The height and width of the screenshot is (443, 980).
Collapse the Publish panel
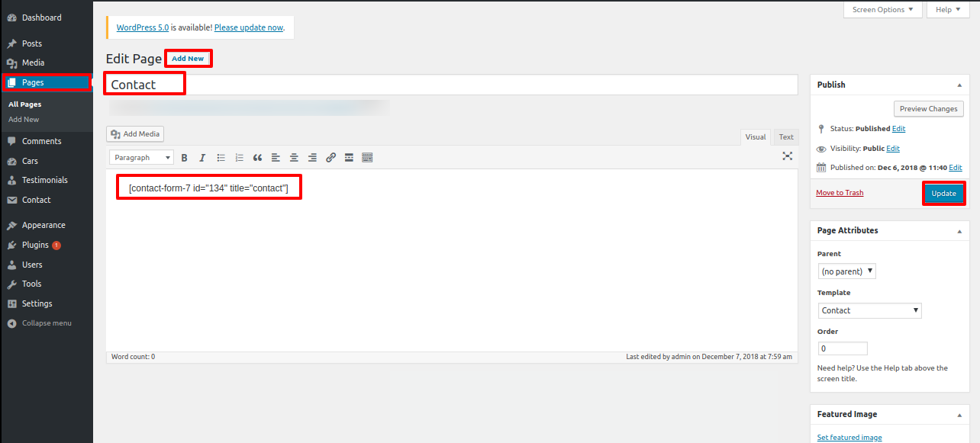[x=959, y=85]
